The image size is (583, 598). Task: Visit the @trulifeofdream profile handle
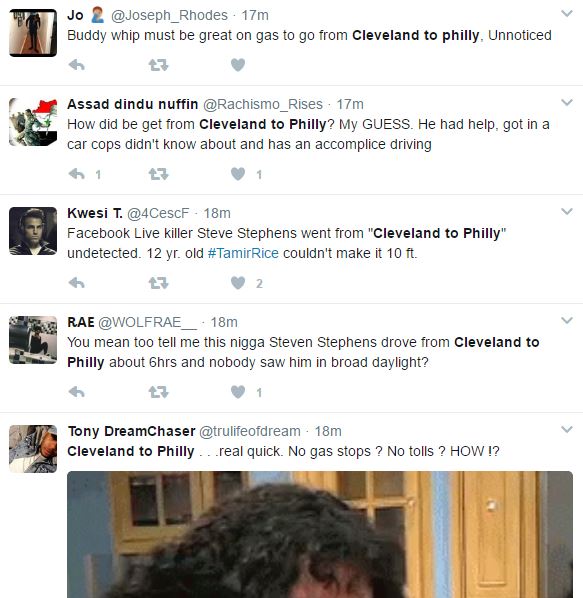tap(250, 431)
